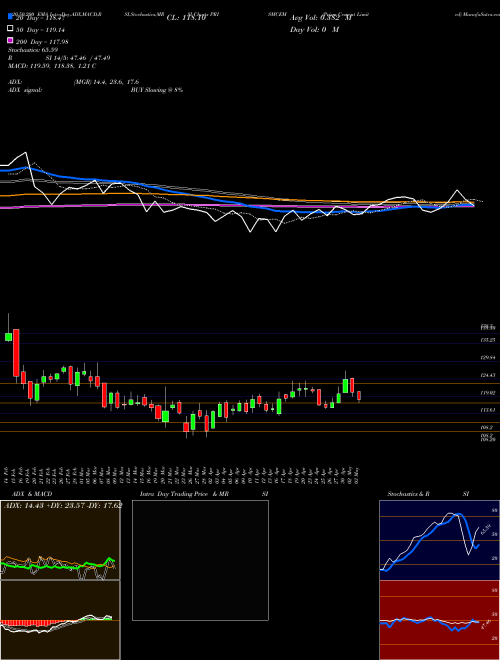Select the '50 Day - 119.14' legend text

42,30
